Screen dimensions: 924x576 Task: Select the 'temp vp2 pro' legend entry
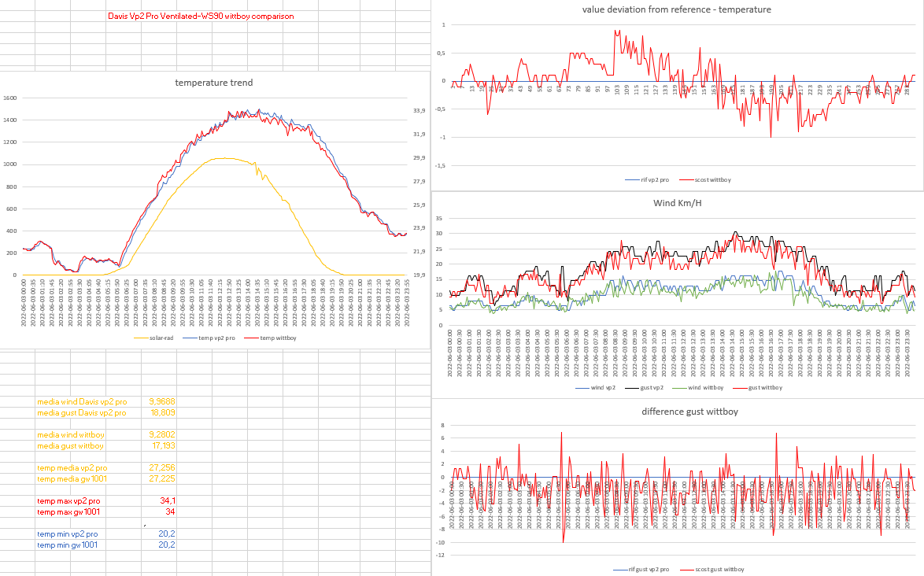click(210, 338)
